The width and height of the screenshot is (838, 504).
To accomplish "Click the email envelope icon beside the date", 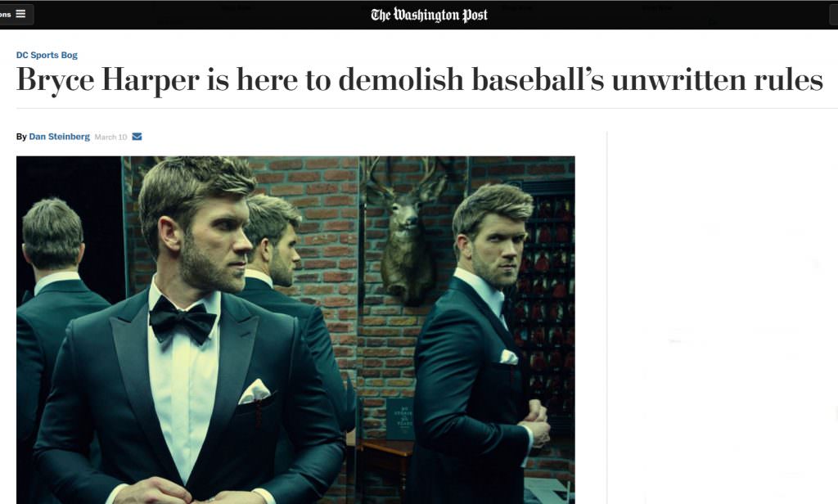I will pos(137,137).
